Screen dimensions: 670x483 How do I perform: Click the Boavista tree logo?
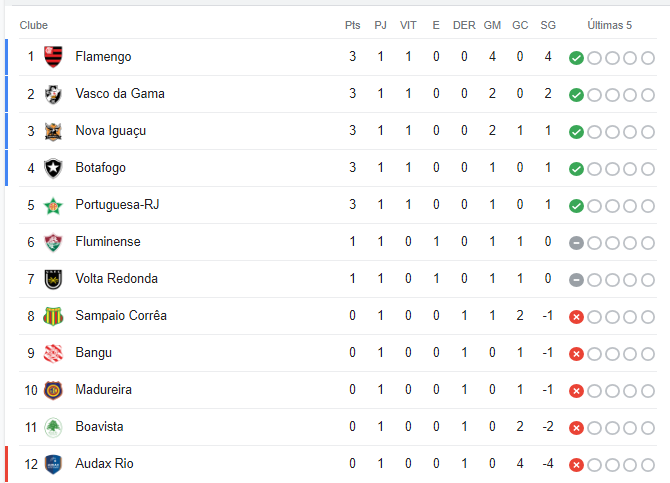point(53,427)
